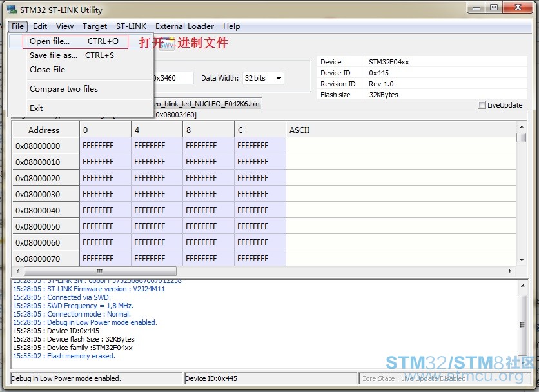
Task: Click the column 4 header
Action: pyautogui.click(x=157, y=130)
